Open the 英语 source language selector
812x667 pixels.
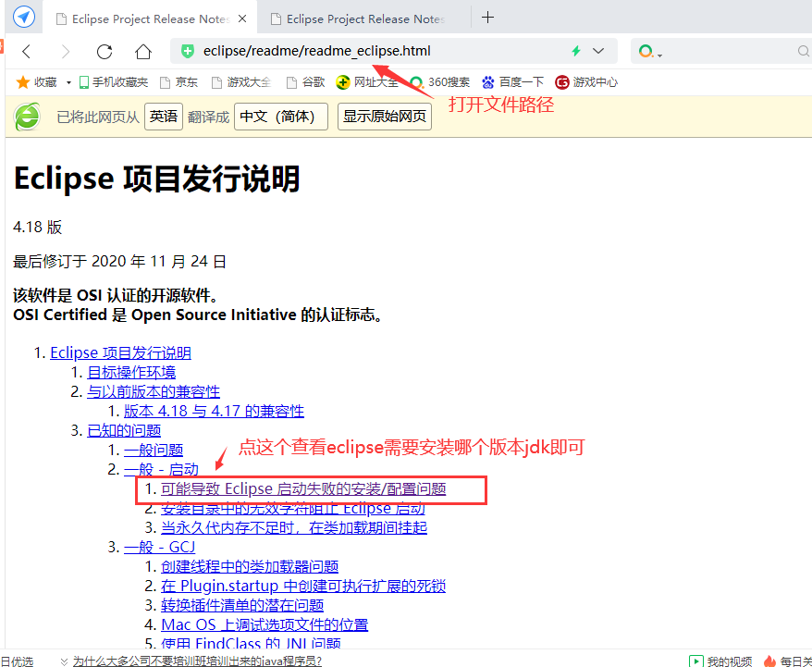163,117
